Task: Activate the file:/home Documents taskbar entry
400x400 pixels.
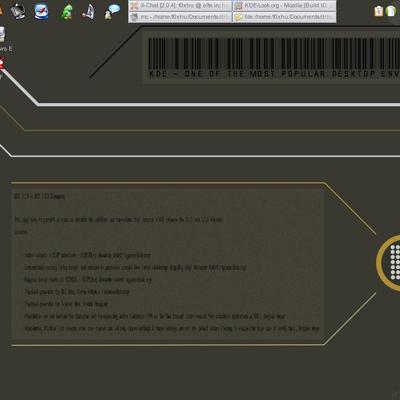Action: [284, 17]
